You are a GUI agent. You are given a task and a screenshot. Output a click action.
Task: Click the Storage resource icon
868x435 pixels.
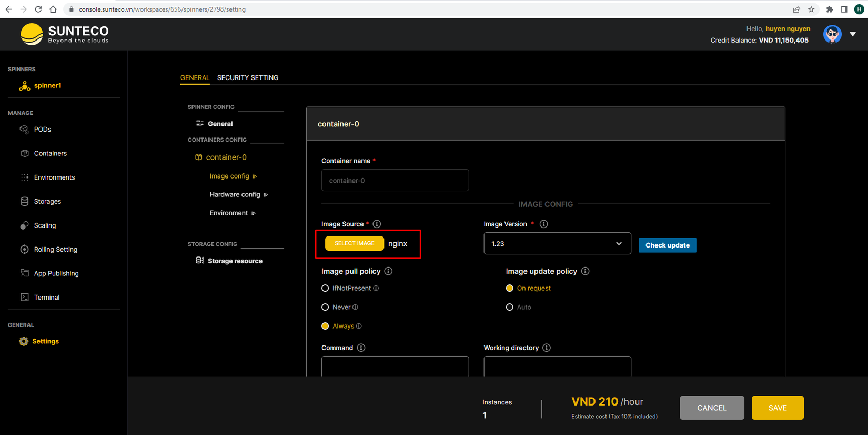point(200,260)
